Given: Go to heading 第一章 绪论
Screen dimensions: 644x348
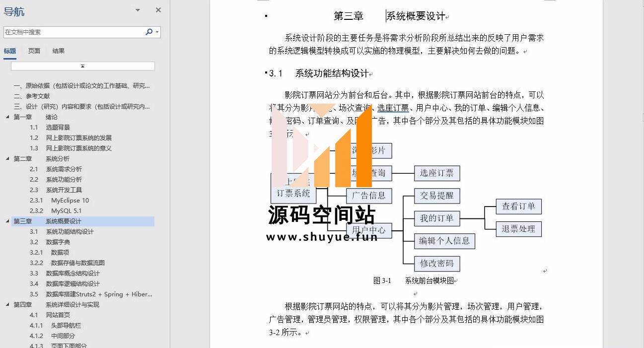Looking at the screenshot, I should pyautogui.click(x=35, y=117).
